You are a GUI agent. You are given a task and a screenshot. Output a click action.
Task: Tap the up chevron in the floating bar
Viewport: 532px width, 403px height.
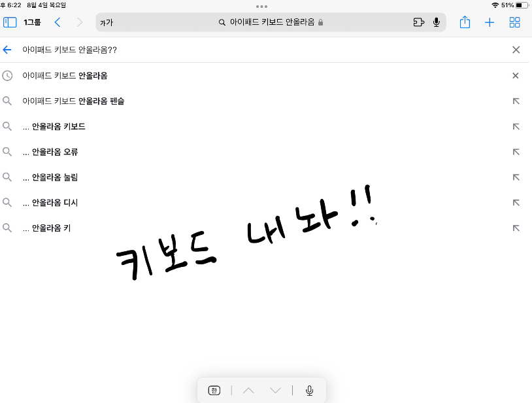click(x=248, y=391)
